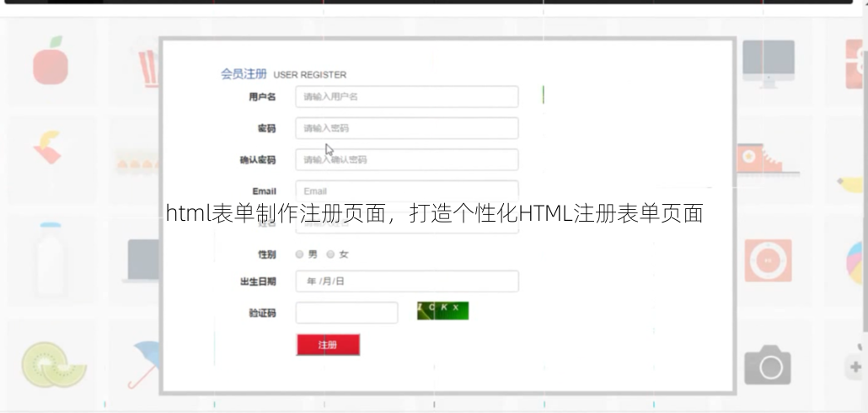Viewport: 868px width, 413px height.
Task: Refresh the green captcha image
Action: click(x=443, y=310)
